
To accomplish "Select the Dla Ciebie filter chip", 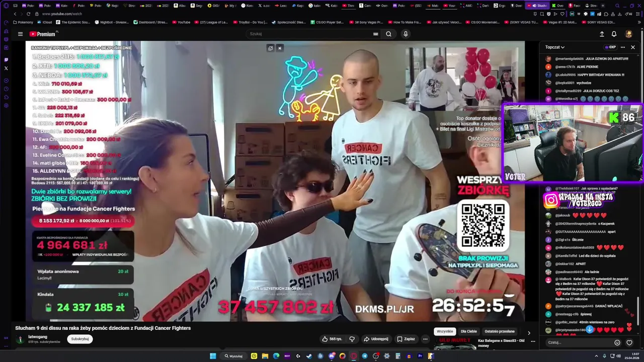I will tap(468, 332).
